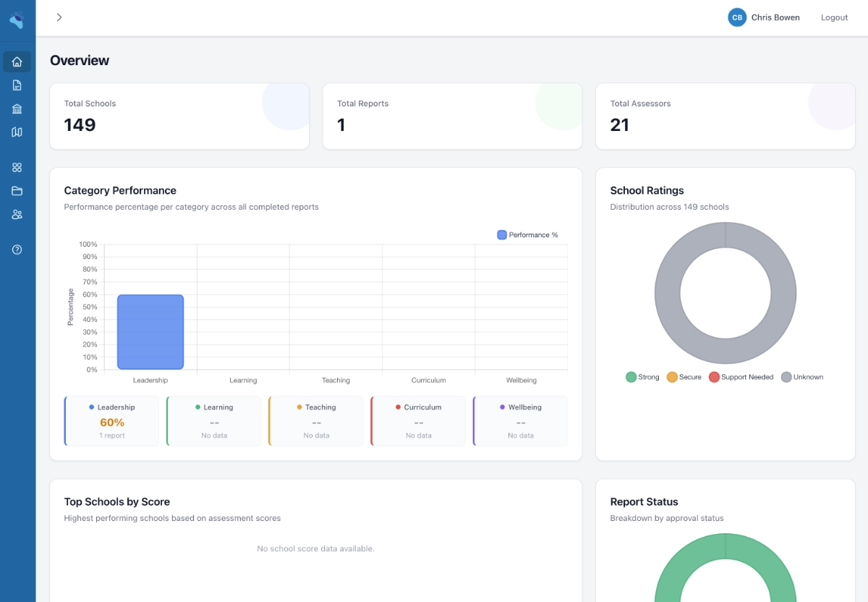Click the Top Schools by Score heading

pos(116,502)
